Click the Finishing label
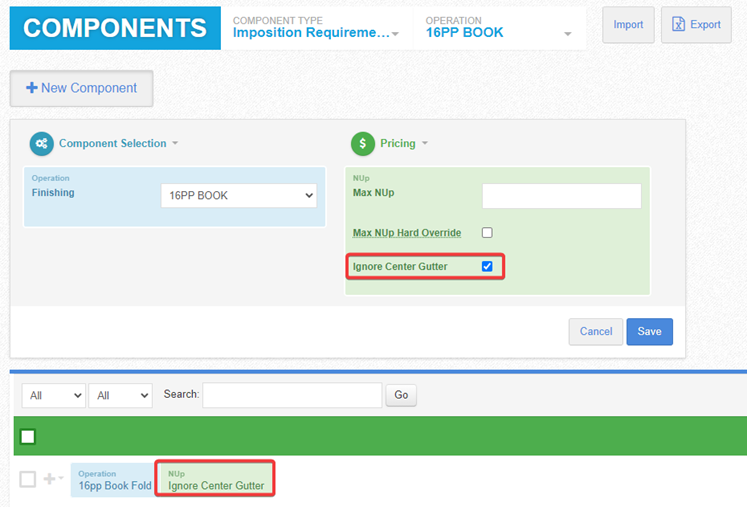747x507 pixels. pyautogui.click(x=53, y=193)
